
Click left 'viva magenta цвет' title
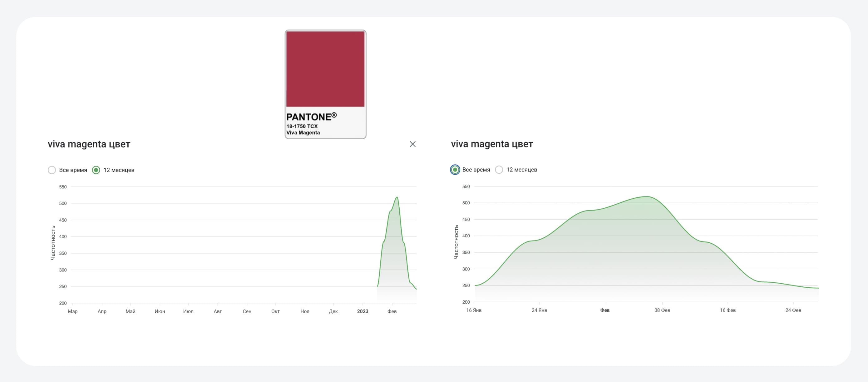click(89, 144)
